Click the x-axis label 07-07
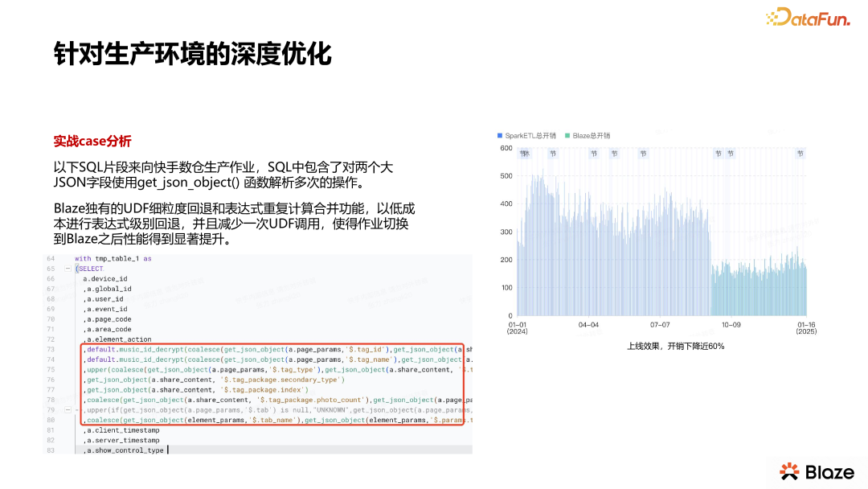 tap(659, 325)
